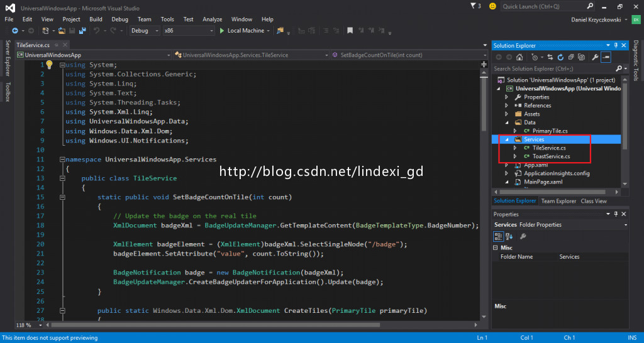Click the Toggle Bookmark toolbar icon
Viewport: 644px width, 343px height.
click(x=350, y=31)
